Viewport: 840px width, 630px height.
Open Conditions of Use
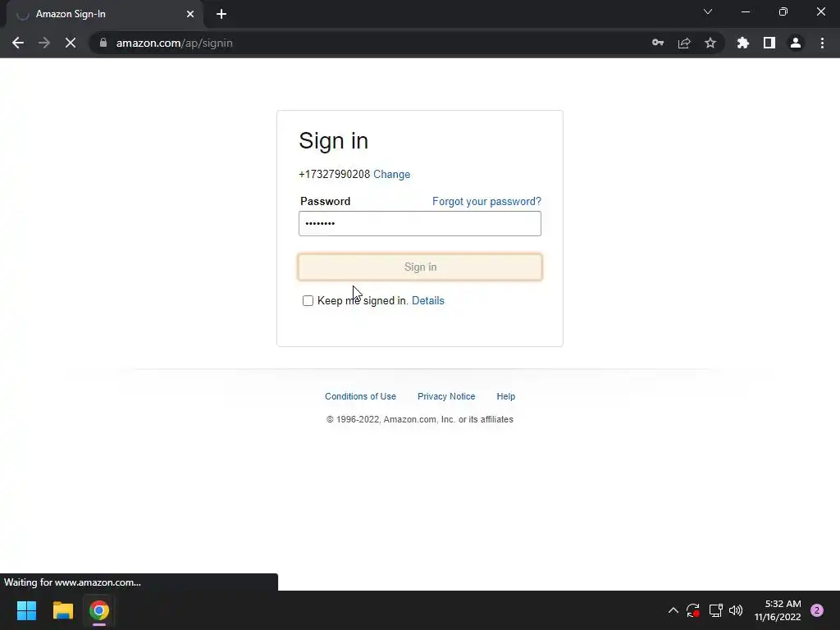[361, 396]
